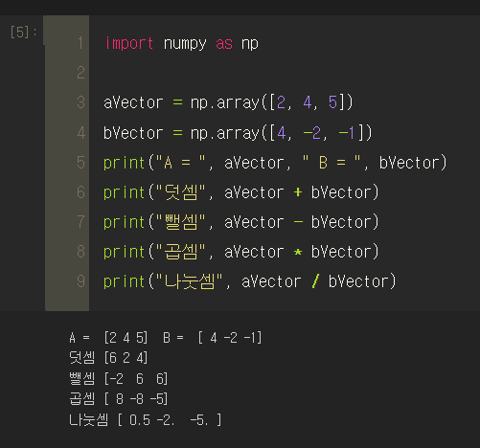480x448 pixels.
Task: Click output result [6 2 4]
Action: coord(126,358)
